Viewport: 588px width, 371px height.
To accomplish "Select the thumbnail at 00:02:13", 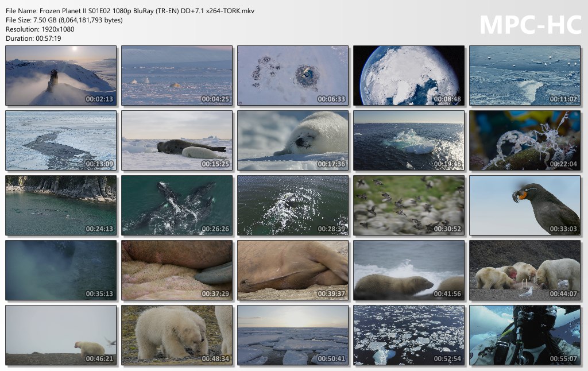I will pos(61,75).
